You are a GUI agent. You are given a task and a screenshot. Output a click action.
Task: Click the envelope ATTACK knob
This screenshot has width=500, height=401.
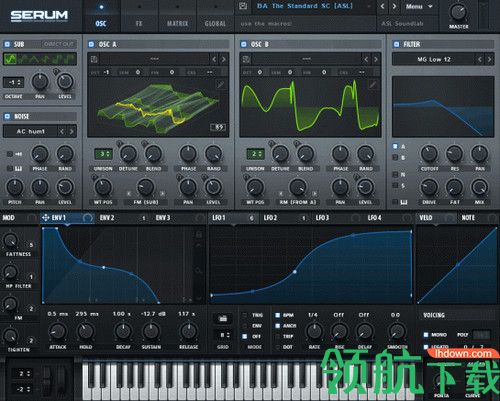(58, 331)
